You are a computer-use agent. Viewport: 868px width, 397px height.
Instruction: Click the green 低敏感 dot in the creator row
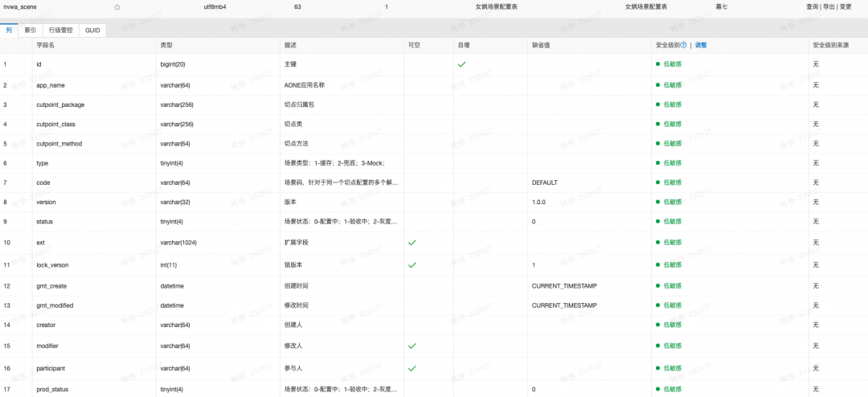[657, 325]
